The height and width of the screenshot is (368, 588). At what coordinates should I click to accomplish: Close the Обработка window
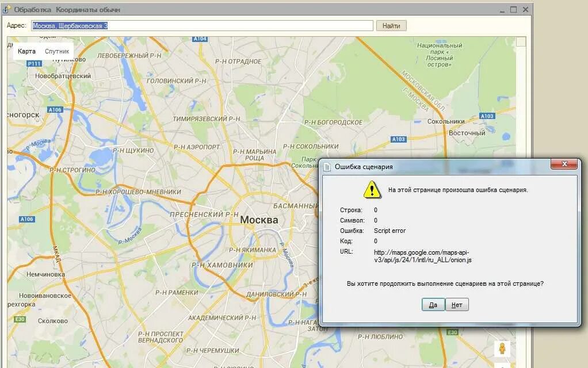[x=525, y=10]
